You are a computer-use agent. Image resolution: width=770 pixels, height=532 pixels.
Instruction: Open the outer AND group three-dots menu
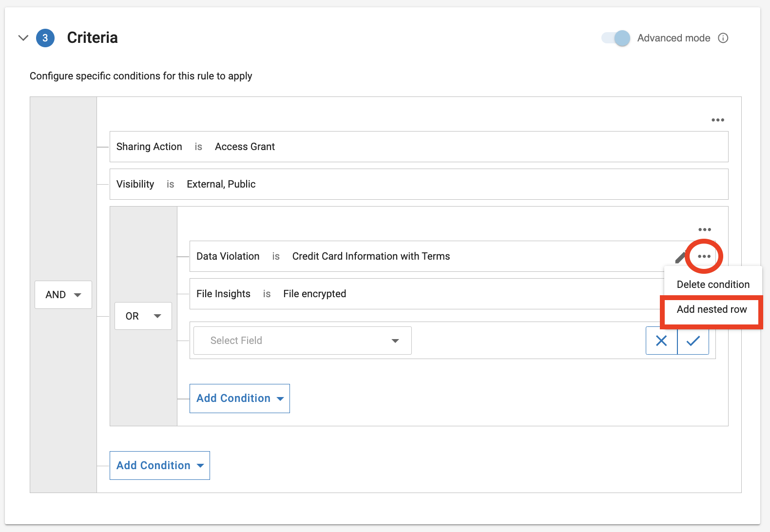point(717,120)
